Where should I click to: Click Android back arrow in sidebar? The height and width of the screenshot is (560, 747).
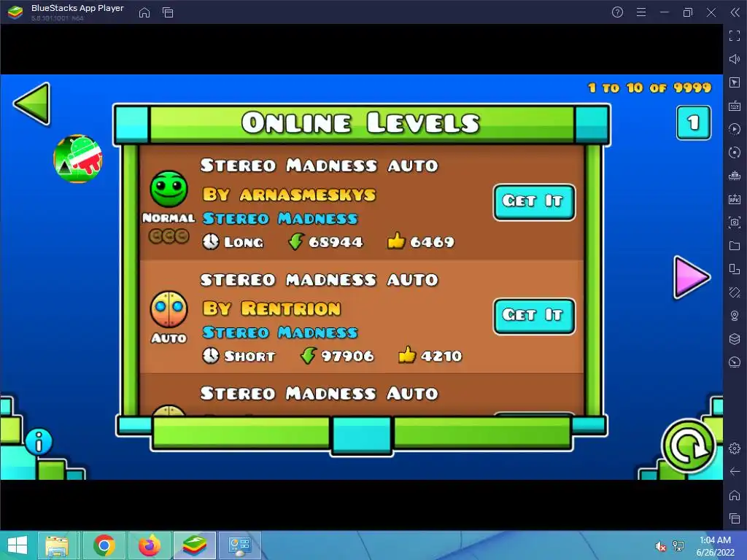click(735, 472)
